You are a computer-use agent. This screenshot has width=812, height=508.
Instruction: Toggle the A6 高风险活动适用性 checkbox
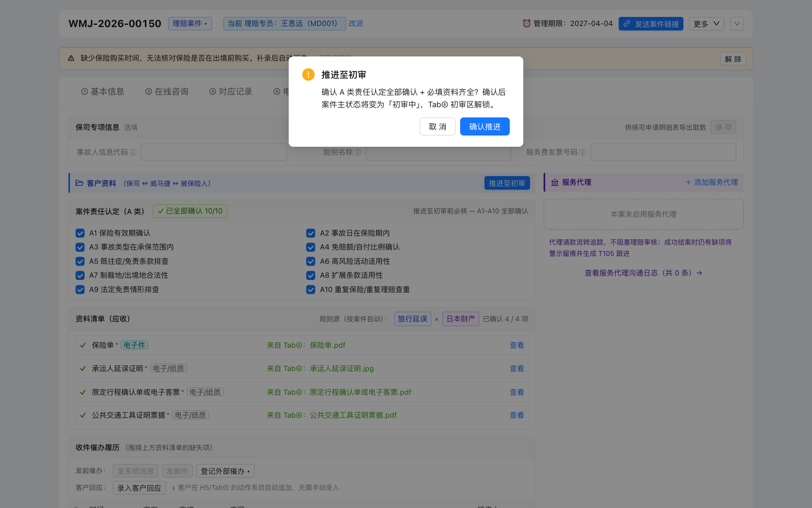point(311,261)
